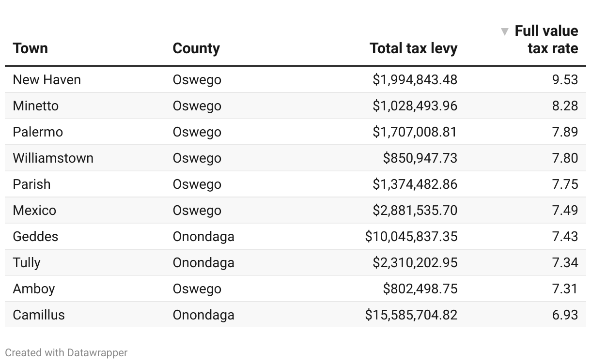The width and height of the screenshot is (591, 364).
Task: Click Onondaga county in the Tully row
Action: coord(203,262)
